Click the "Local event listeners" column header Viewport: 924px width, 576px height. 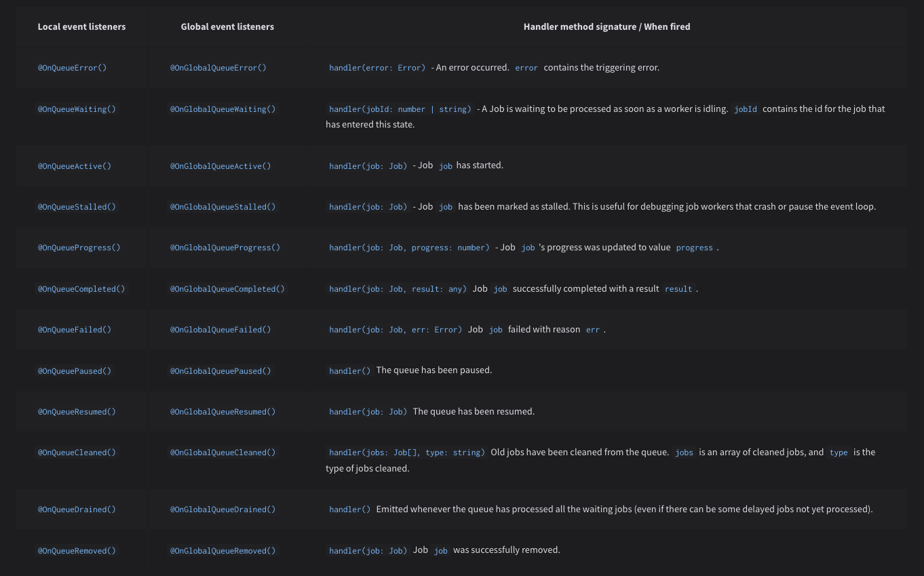pyautogui.click(x=81, y=27)
